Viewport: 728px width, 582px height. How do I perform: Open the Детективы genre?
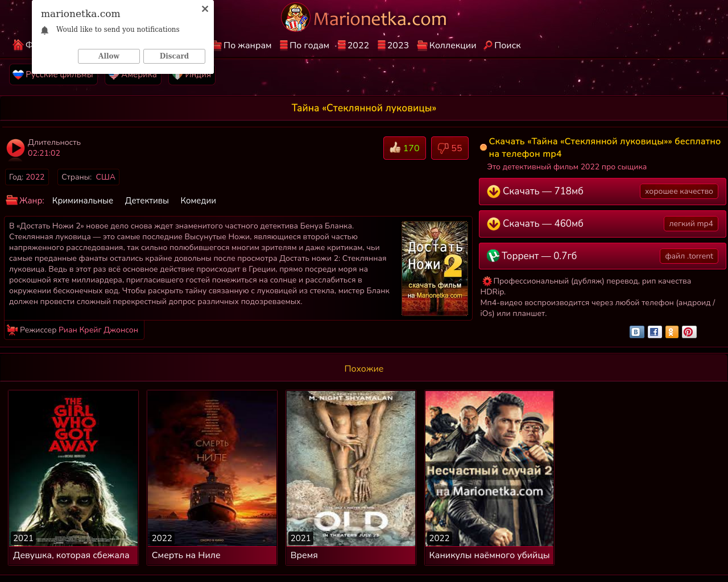click(147, 201)
